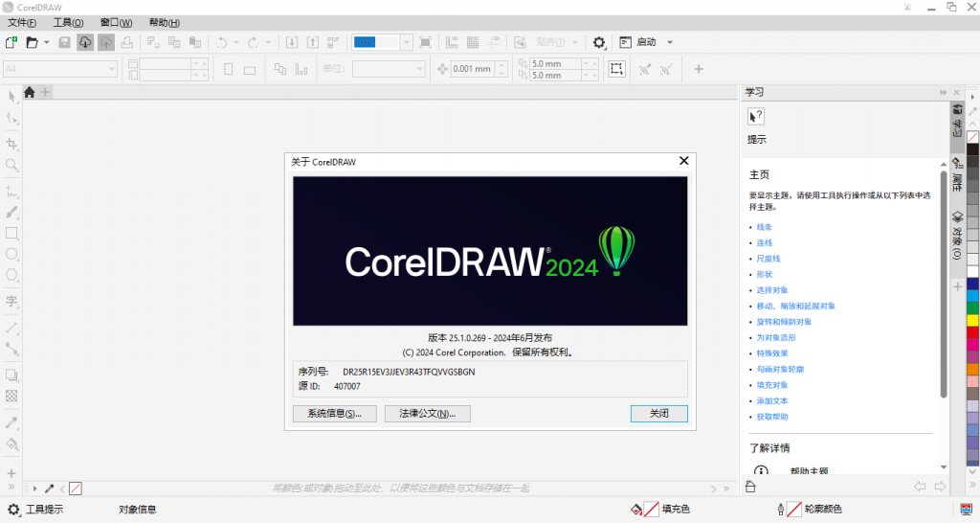Open the zoom level dropdown
This screenshot has height=523, width=980.
[406, 42]
